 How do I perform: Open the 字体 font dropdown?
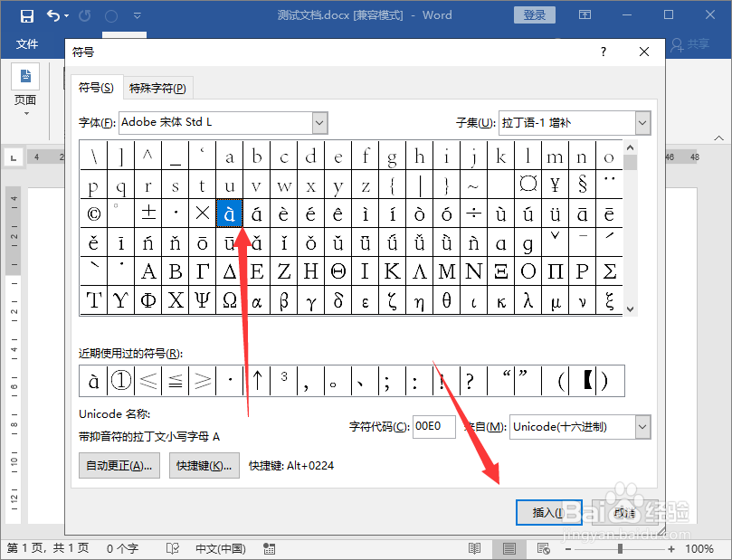click(x=319, y=123)
